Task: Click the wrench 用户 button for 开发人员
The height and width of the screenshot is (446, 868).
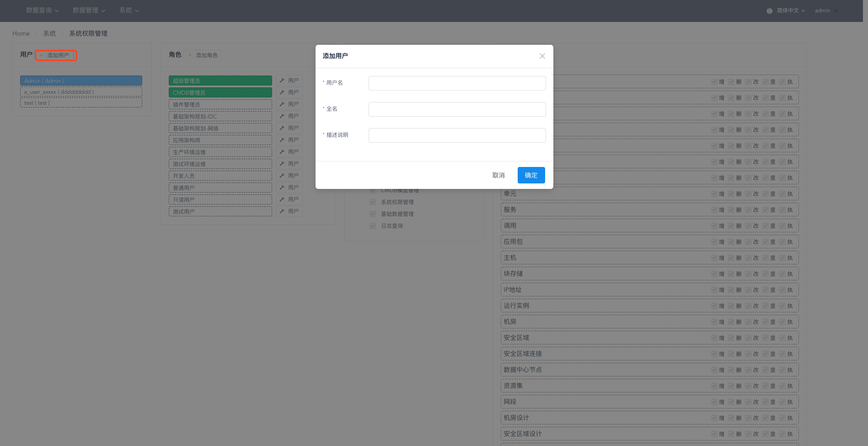Action: 289,176
